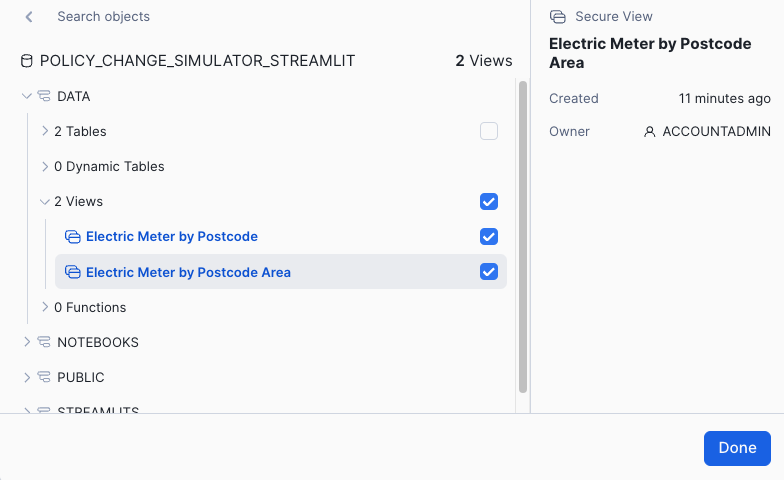Uncheck Electric Meter by Postcode Area checkbox
The image size is (784, 480).
coord(488,272)
